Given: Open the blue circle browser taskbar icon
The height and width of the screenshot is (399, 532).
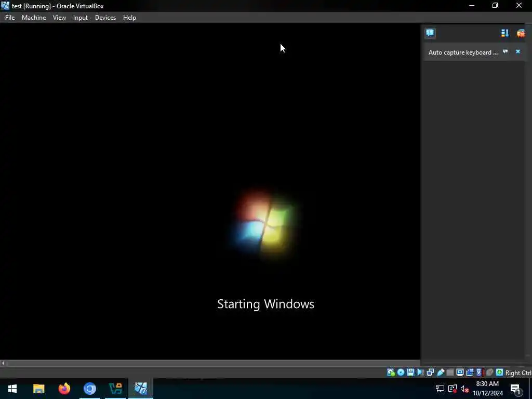Looking at the screenshot, I should pyautogui.click(x=90, y=389).
